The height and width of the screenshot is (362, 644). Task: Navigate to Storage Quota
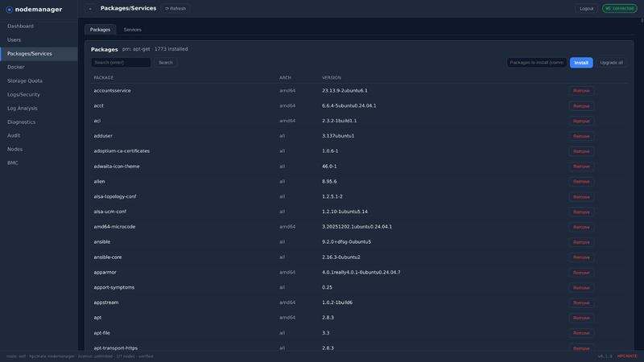39,81
